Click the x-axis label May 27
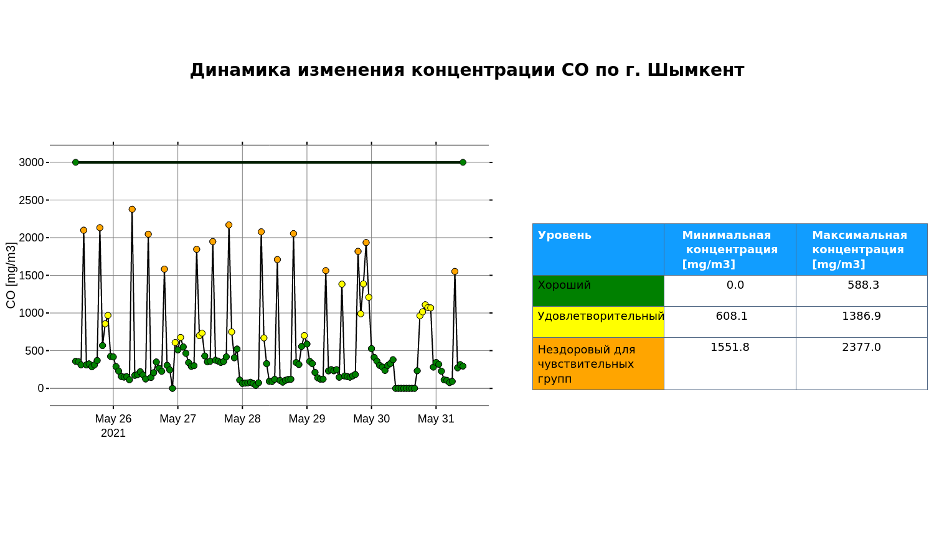The height and width of the screenshot is (560, 934). click(x=178, y=419)
